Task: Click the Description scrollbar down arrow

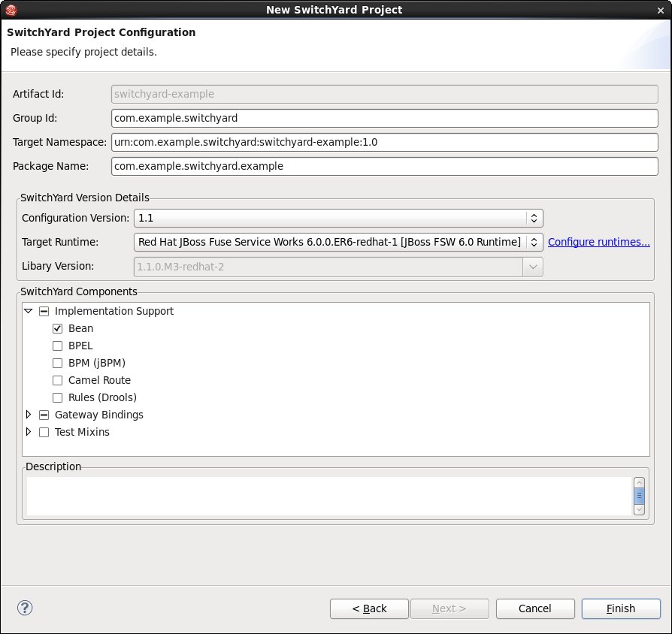Action: 639,510
